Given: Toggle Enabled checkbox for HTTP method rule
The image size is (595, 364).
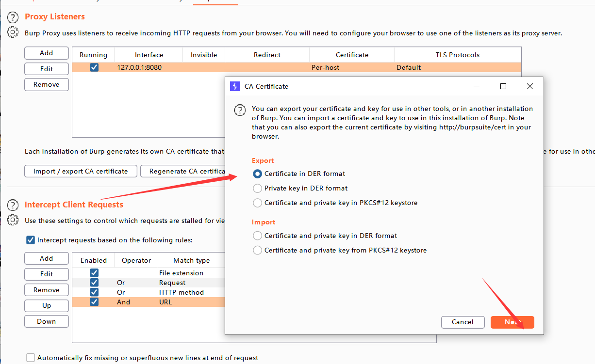Looking at the screenshot, I should (94, 292).
